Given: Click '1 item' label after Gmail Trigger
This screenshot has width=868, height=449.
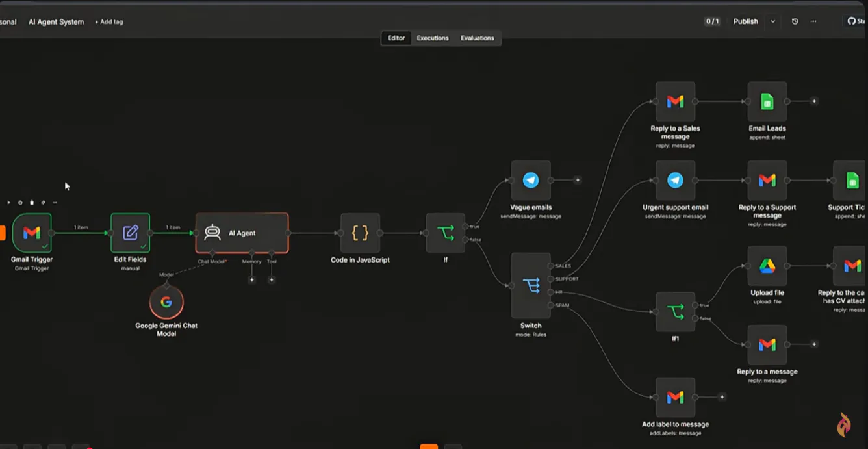Looking at the screenshot, I should (x=81, y=227).
